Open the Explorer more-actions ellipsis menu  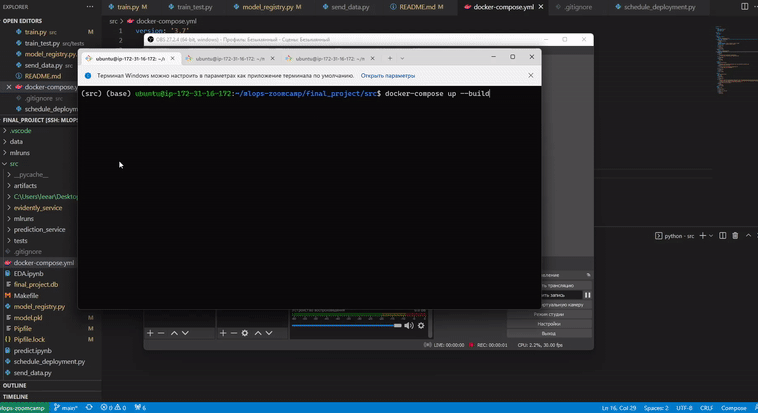pos(90,7)
